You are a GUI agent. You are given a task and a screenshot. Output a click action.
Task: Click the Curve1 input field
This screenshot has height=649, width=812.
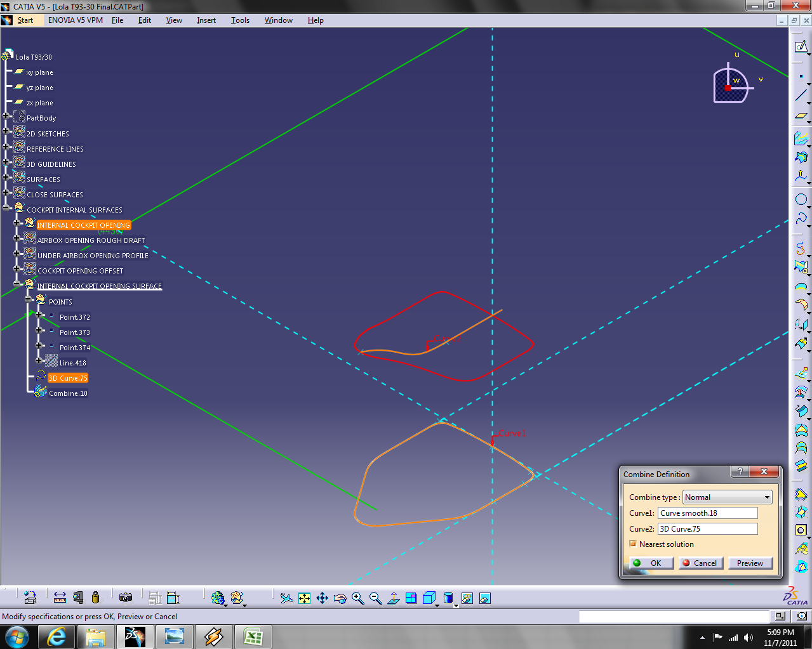coord(708,513)
